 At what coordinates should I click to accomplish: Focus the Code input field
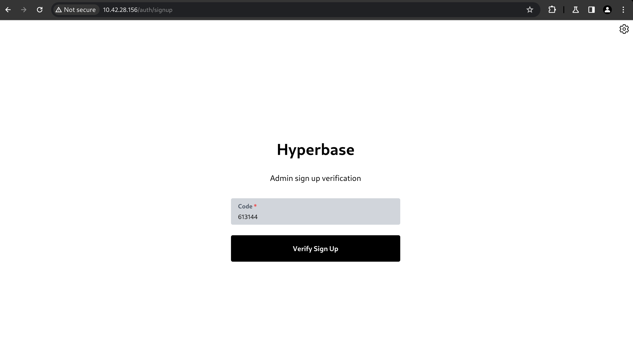click(315, 217)
